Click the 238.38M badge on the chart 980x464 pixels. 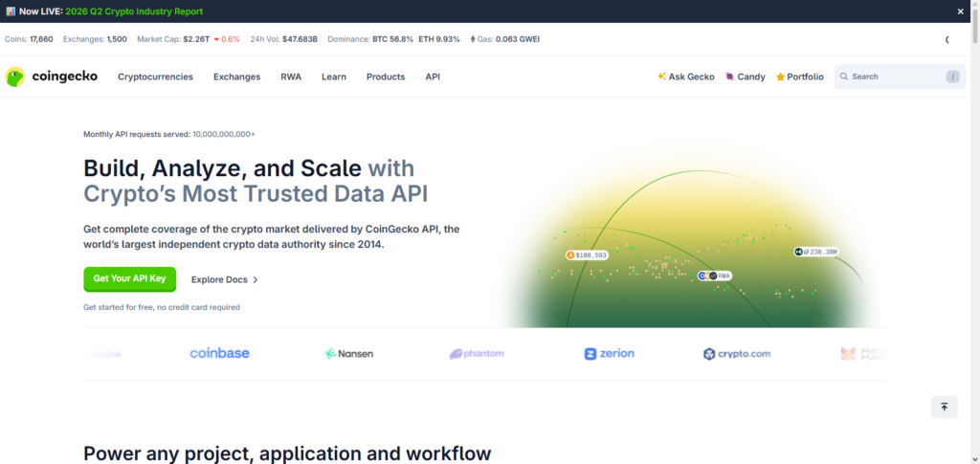[815, 252]
